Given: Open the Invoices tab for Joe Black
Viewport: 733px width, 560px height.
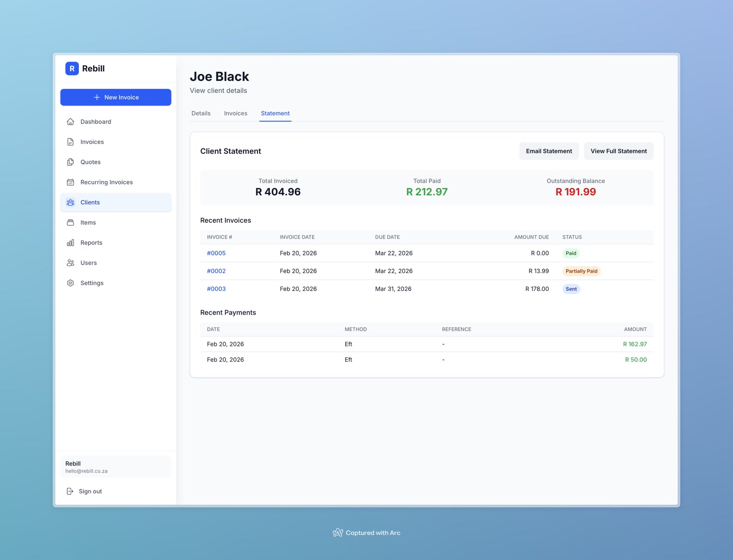Looking at the screenshot, I should point(235,113).
